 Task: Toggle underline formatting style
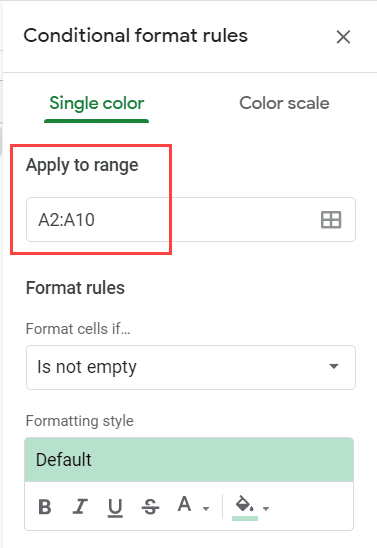pos(115,507)
